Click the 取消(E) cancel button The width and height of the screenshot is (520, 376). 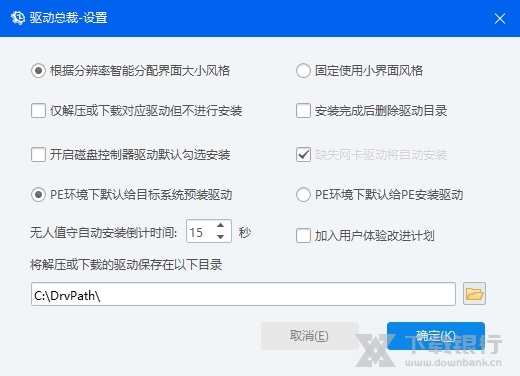(310, 336)
